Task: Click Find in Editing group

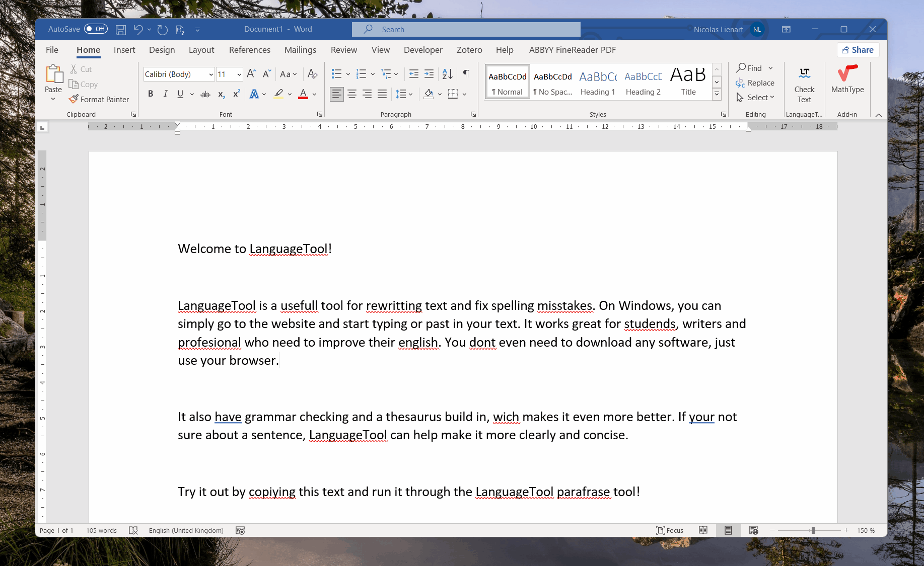Action: 749,68
